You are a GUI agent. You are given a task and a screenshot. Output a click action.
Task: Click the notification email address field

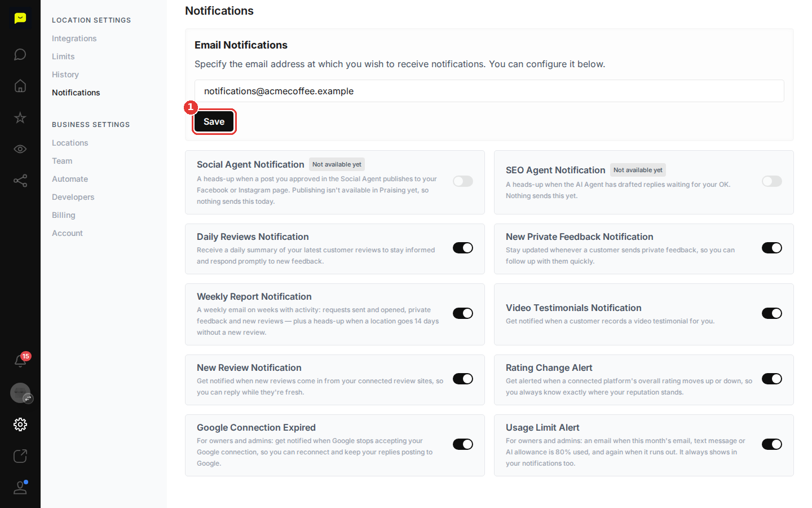coord(489,91)
